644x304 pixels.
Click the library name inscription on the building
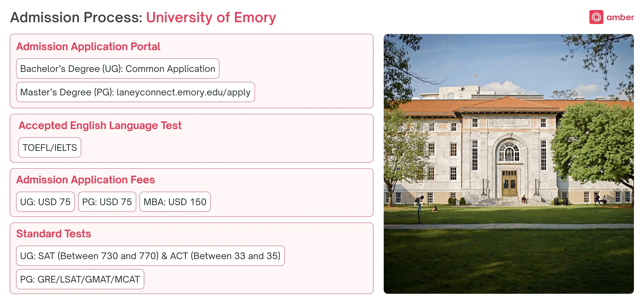509,122
